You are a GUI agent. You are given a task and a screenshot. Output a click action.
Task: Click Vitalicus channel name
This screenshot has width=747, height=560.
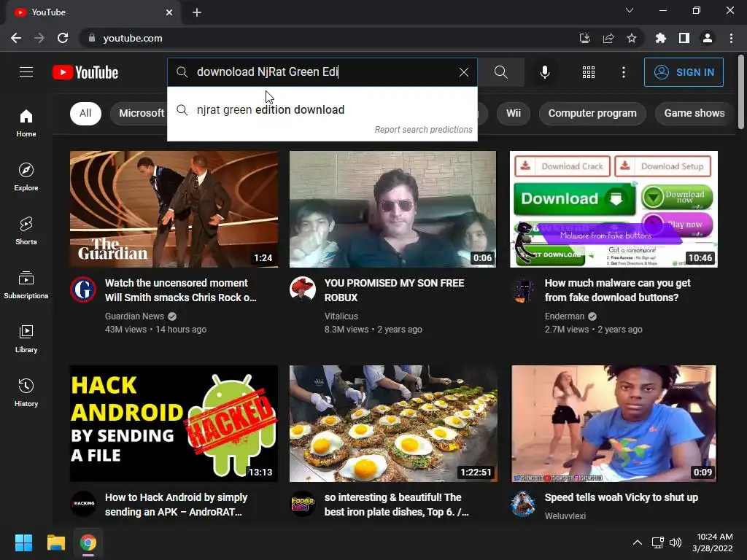[341, 316]
